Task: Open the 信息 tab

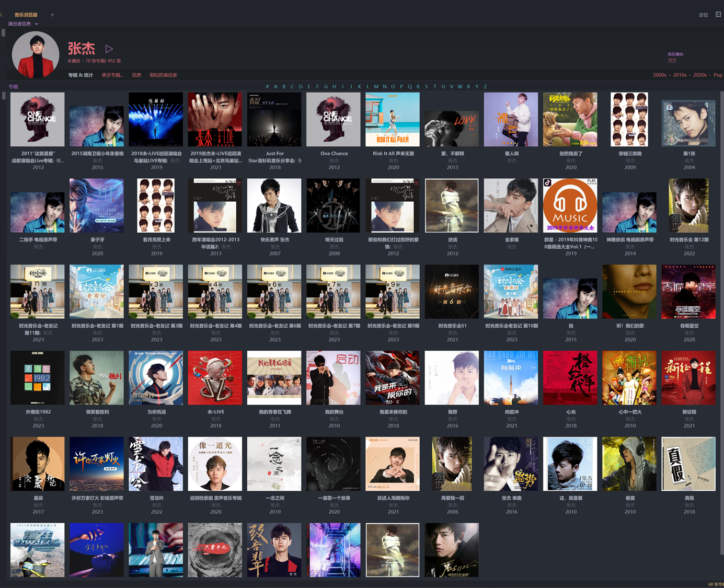Action: point(136,75)
